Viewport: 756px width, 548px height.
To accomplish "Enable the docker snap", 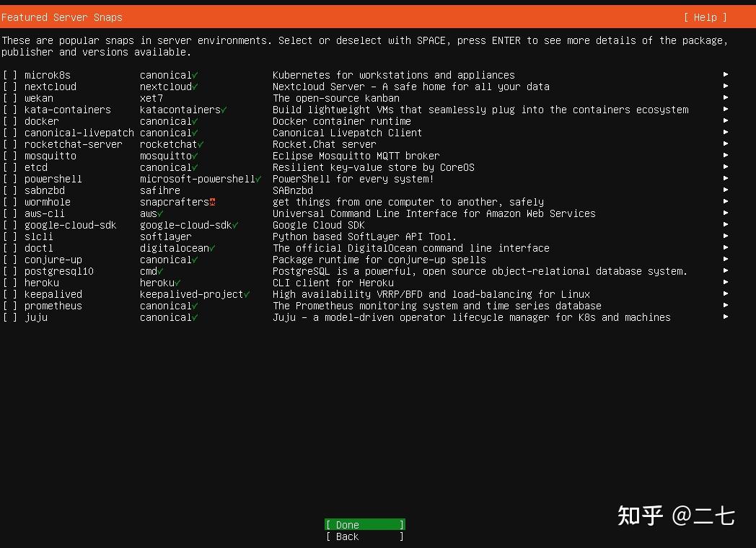I will pos(10,121).
